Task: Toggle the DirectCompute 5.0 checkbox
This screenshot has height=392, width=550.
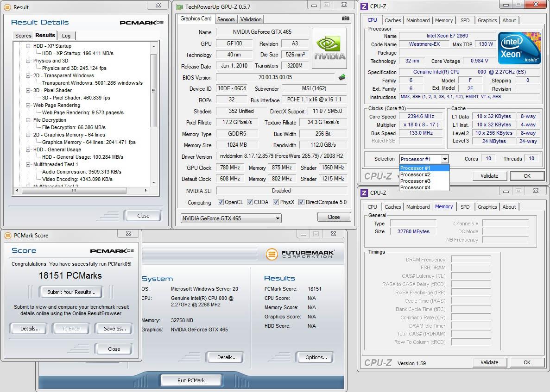Action: coord(301,202)
